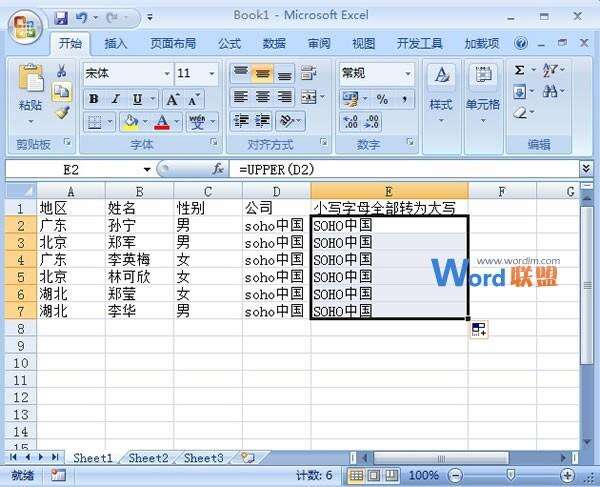The width and height of the screenshot is (600, 487).
Task: Align text to the top
Action: coord(241,73)
